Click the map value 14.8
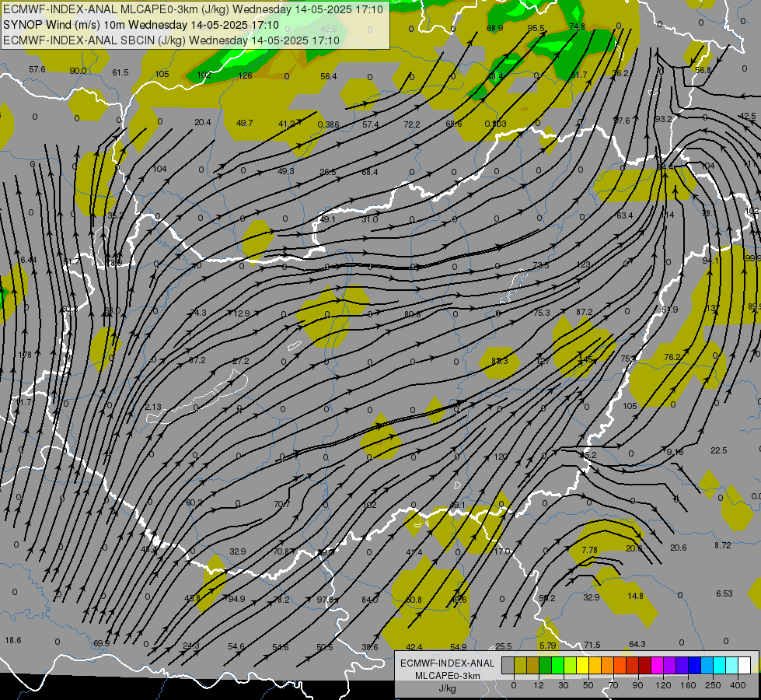The image size is (761, 700). click(635, 596)
